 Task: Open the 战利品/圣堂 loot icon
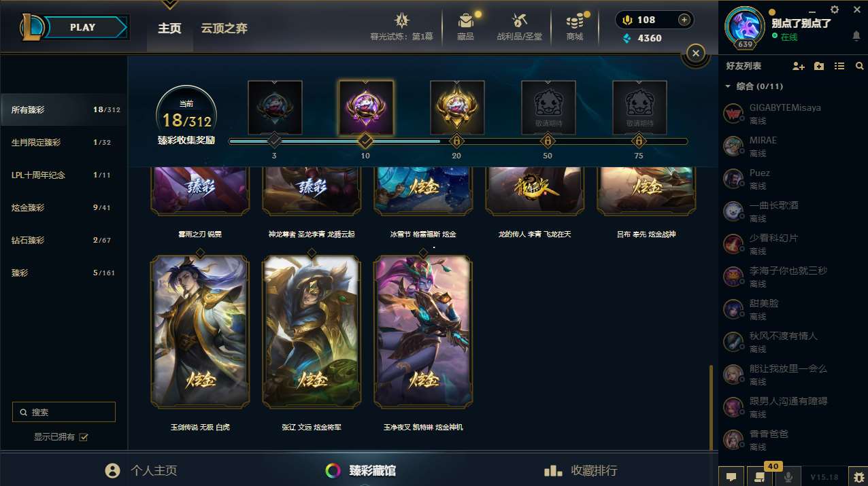coord(520,20)
